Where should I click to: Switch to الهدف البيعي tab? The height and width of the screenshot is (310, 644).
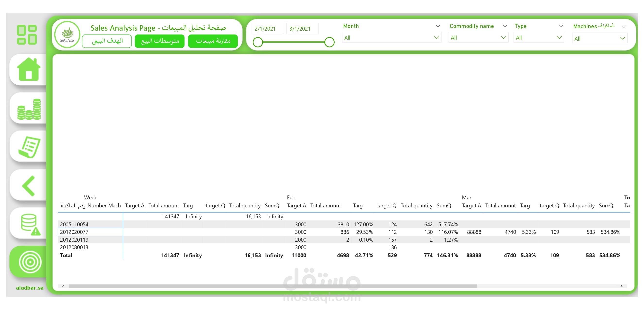[107, 41]
